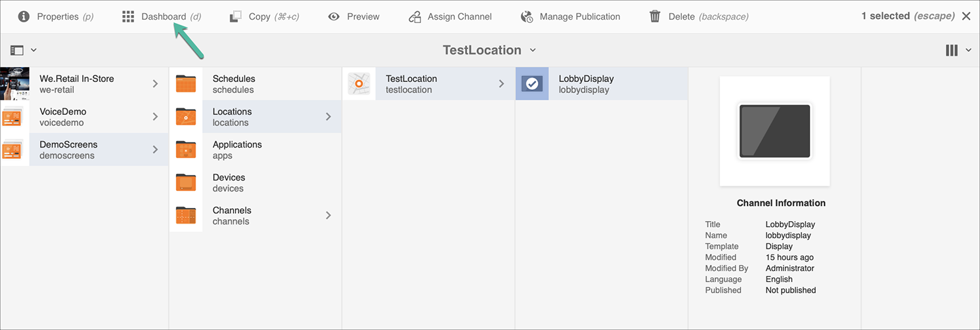
Task: Click the Manage Publication icon
Action: pyautogui.click(x=527, y=16)
